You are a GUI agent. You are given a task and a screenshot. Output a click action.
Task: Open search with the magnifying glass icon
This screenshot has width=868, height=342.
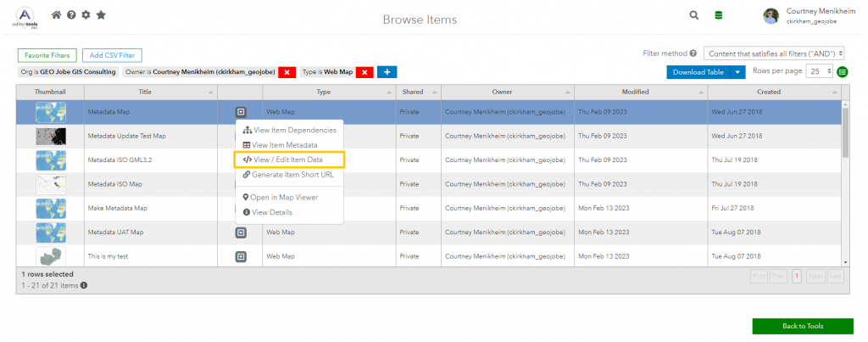(694, 15)
